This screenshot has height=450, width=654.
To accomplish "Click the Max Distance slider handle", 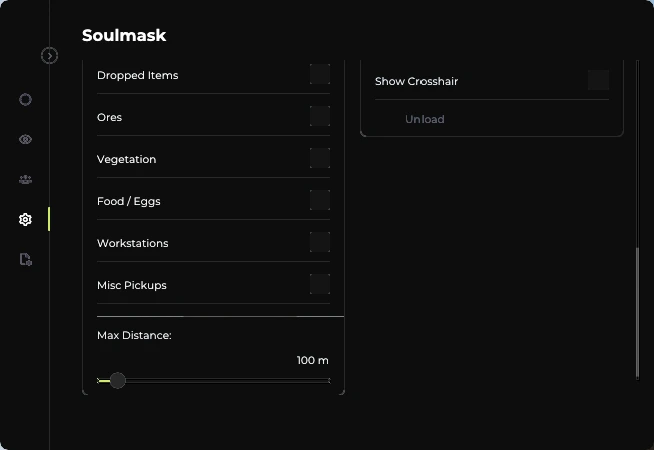I will coord(118,380).
